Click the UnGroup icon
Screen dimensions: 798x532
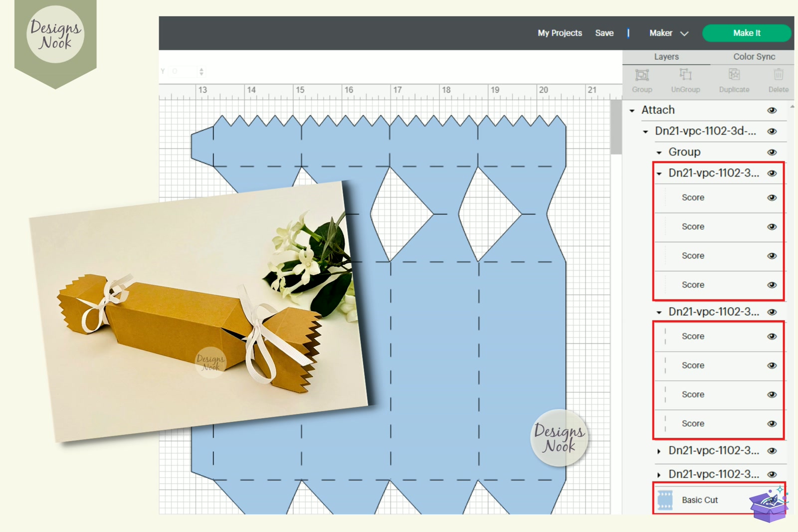coord(685,75)
